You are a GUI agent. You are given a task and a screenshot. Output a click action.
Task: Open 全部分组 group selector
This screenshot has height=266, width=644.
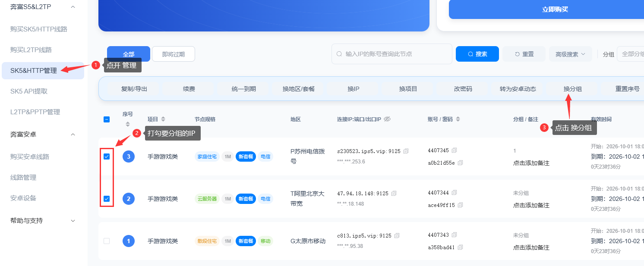pyautogui.click(x=630, y=54)
